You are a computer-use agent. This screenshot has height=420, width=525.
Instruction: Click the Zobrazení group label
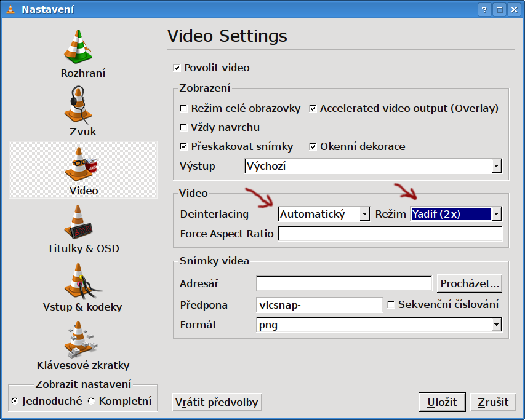coord(205,88)
